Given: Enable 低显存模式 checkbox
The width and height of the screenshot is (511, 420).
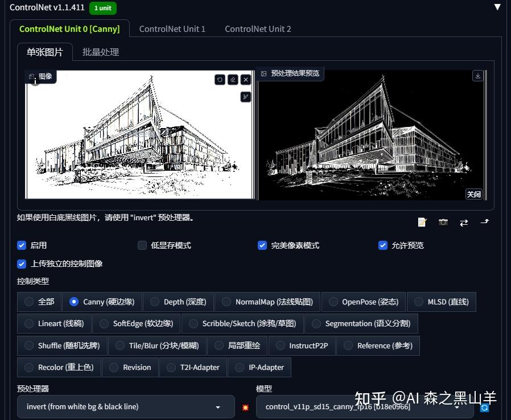Looking at the screenshot, I should pos(142,245).
